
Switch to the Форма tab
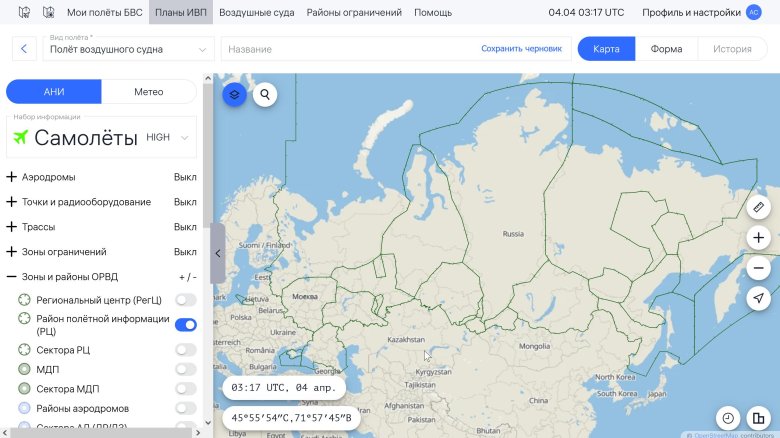coord(666,49)
